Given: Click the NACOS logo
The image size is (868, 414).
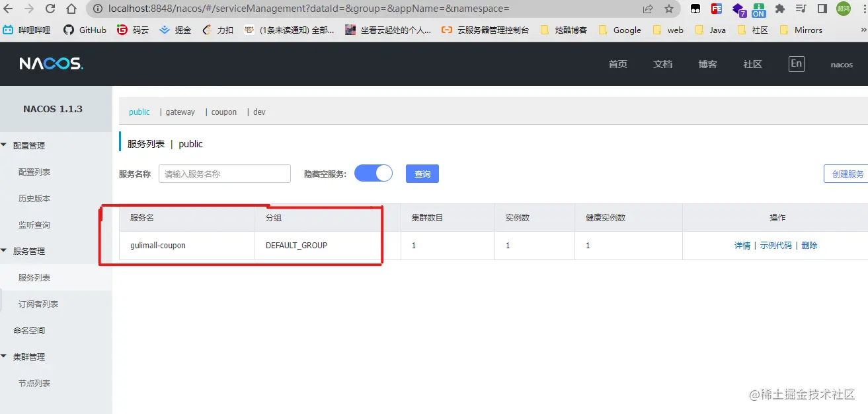Looking at the screenshot, I should (x=51, y=63).
